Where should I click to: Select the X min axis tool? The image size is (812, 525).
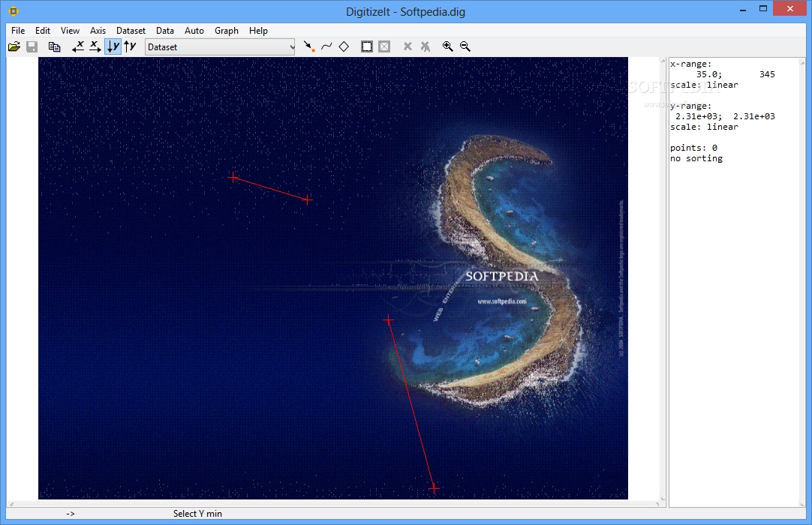(x=78, y=46)
